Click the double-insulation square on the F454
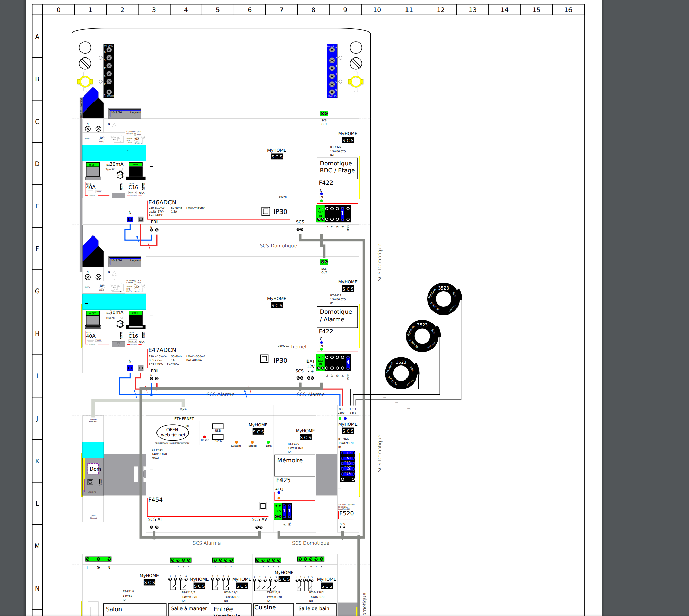The width and height of the screenshot is (689, 616). pyautogui.click(x=263, y=506)
